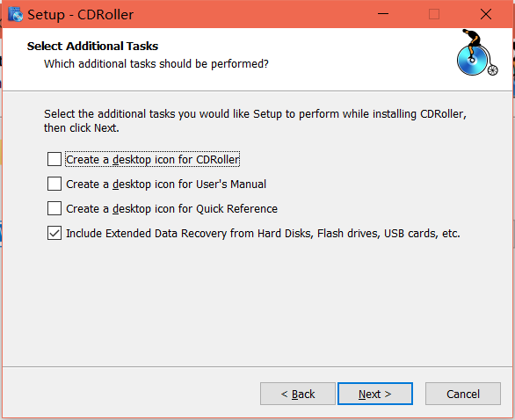The height and width of the screenshot is (420, 515).
Task: Click subtitle "Which additional tasks should be performed?"
Action: [x=156, y=64]
